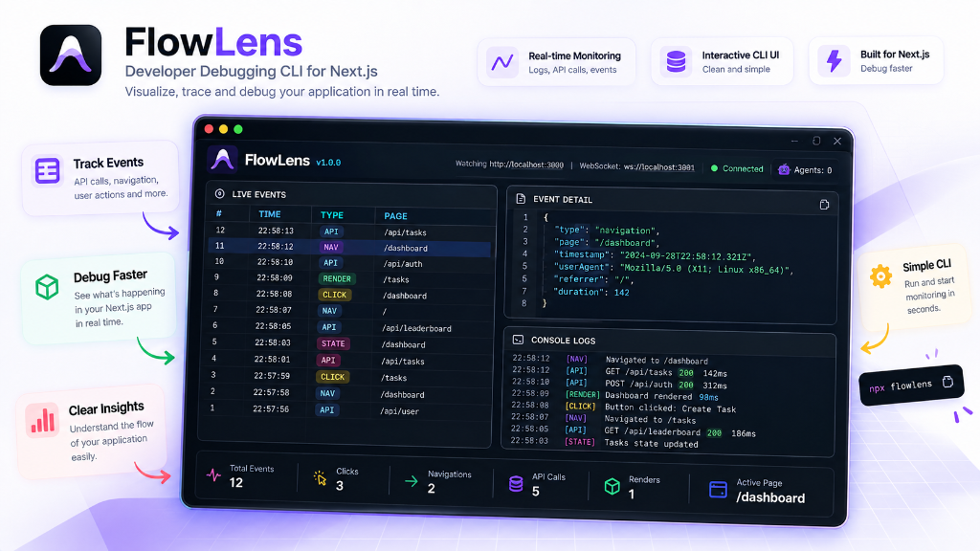Click the "timestamp" JSON line
The width and height of the screenshot is (980, 551).
click(x=655, y=255)
